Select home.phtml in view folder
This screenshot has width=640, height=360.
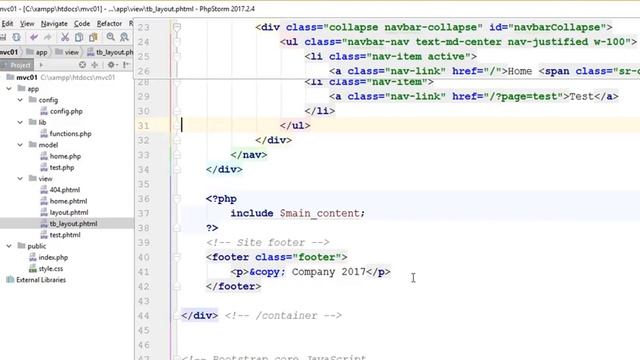pyautogui.click(x=68, y=201)
